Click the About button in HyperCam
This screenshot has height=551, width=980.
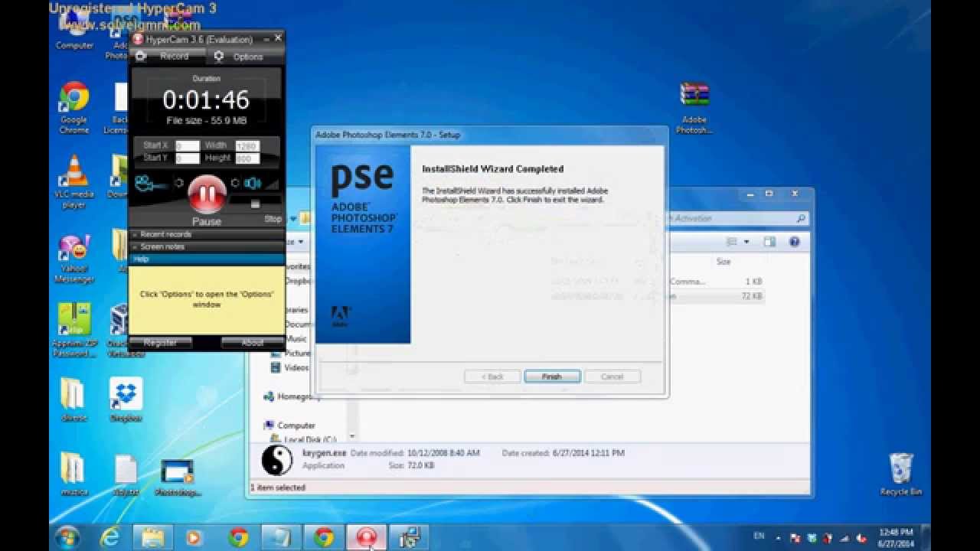coord(253,343)
